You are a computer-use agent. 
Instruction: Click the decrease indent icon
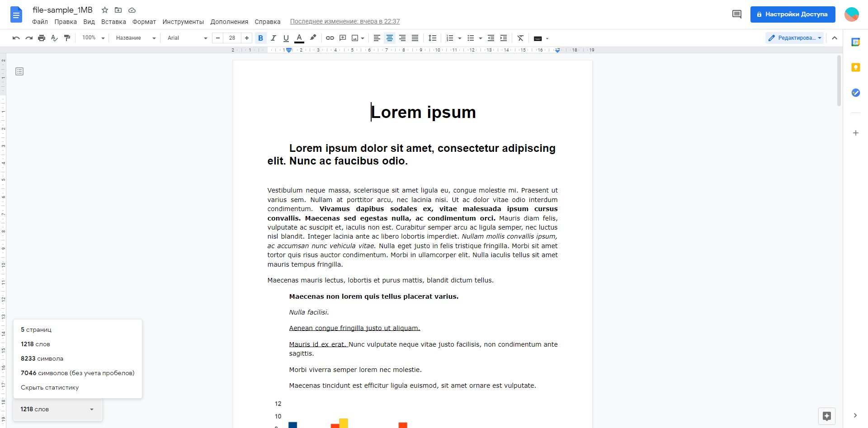coord(491,38)
